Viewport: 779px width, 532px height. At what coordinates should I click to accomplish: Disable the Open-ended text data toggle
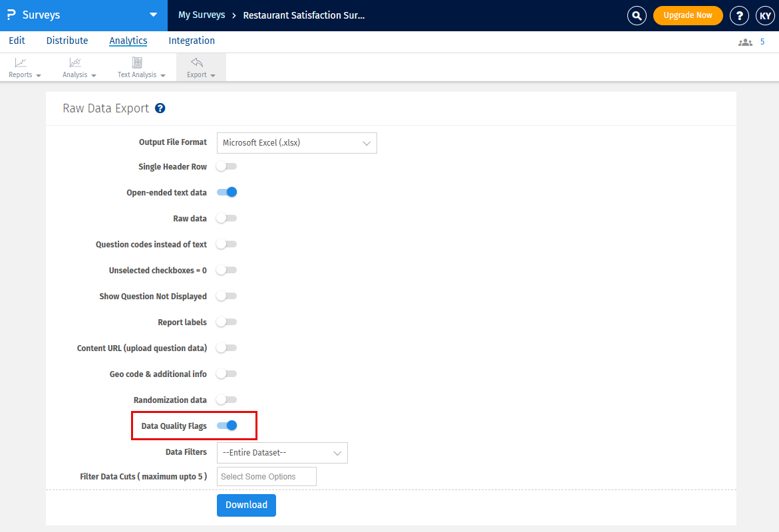227,193
